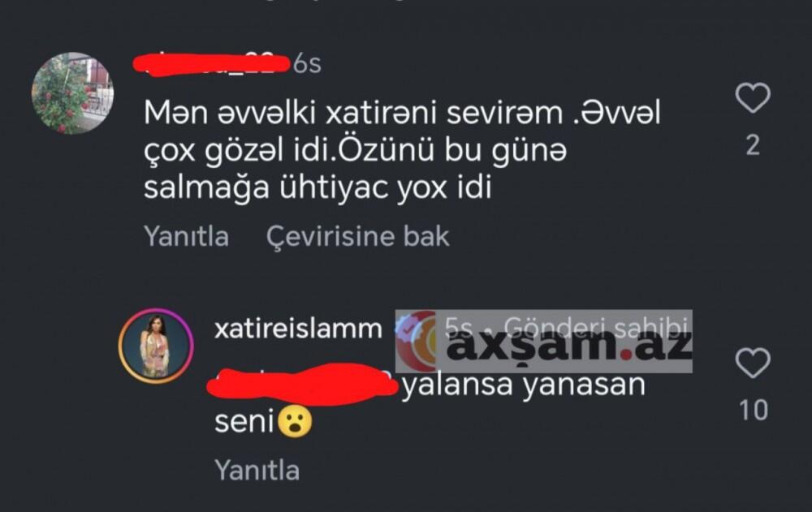Click Yanıtla under xatireislamm's reply
This screenshot has height=512, width=812.
pos(257,470)
